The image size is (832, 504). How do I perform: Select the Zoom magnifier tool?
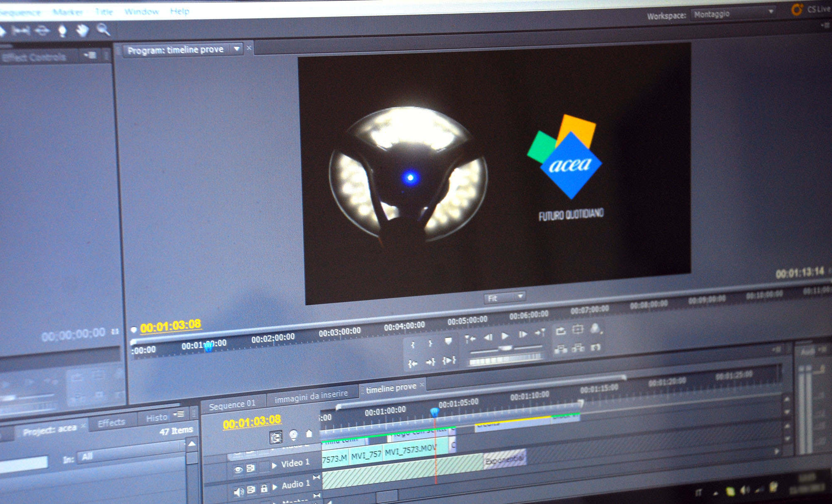coord(103,30)
